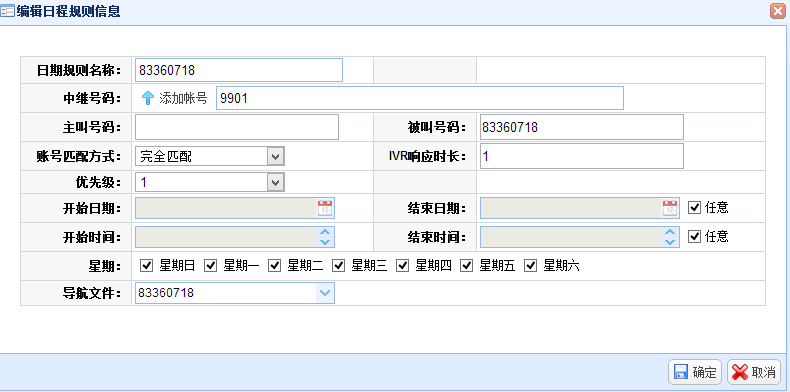Click the add account arrow icon
Viewport: 790px width, 392px height.
click(x=147, y=98)
